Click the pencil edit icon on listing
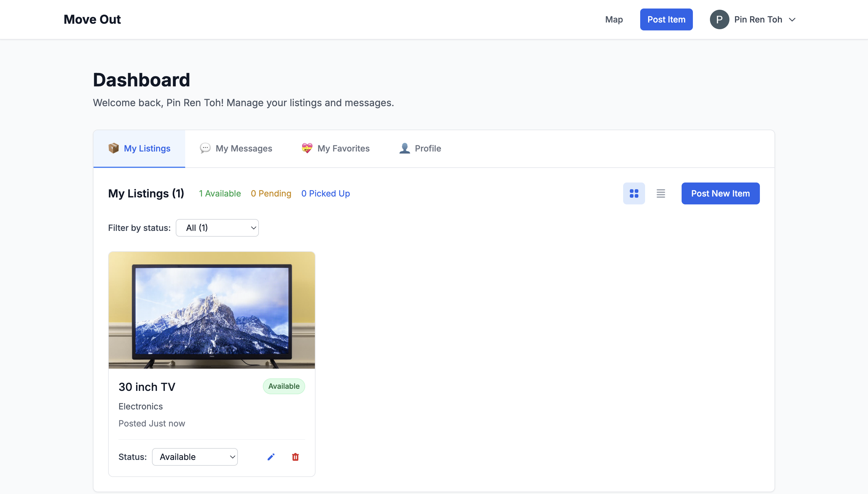This screenshot has width=868, height=494. coord(271,457)
